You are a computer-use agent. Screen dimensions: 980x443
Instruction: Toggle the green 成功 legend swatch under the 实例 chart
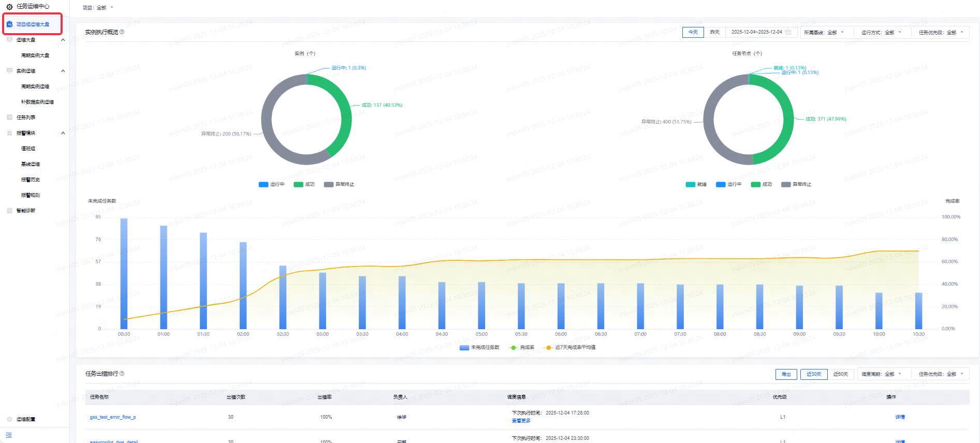pos(298,184)
